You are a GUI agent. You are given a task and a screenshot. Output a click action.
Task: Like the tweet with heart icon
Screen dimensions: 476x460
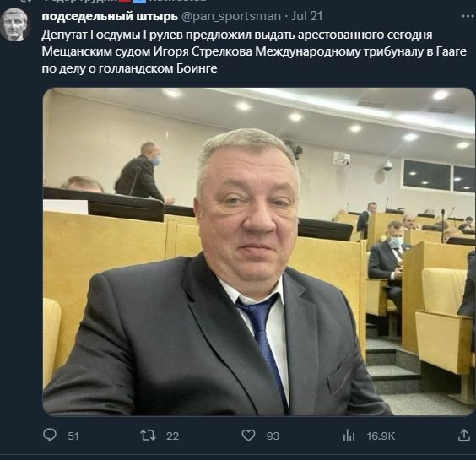click(x=248, y=436)
